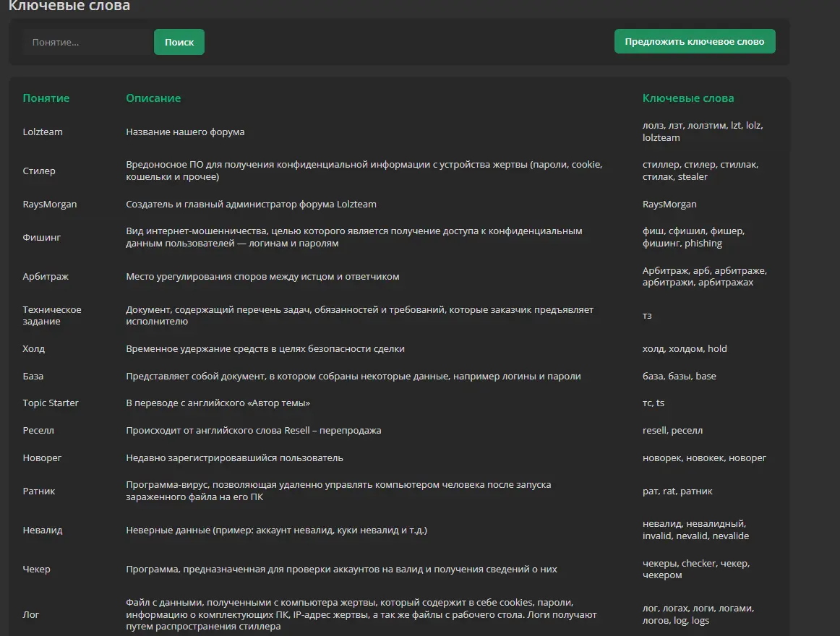Screen dimensions: 840x636
Task: Click keywords 'Арбитраж, арб, арбитраже'
Action: click(x=705, y=277)
